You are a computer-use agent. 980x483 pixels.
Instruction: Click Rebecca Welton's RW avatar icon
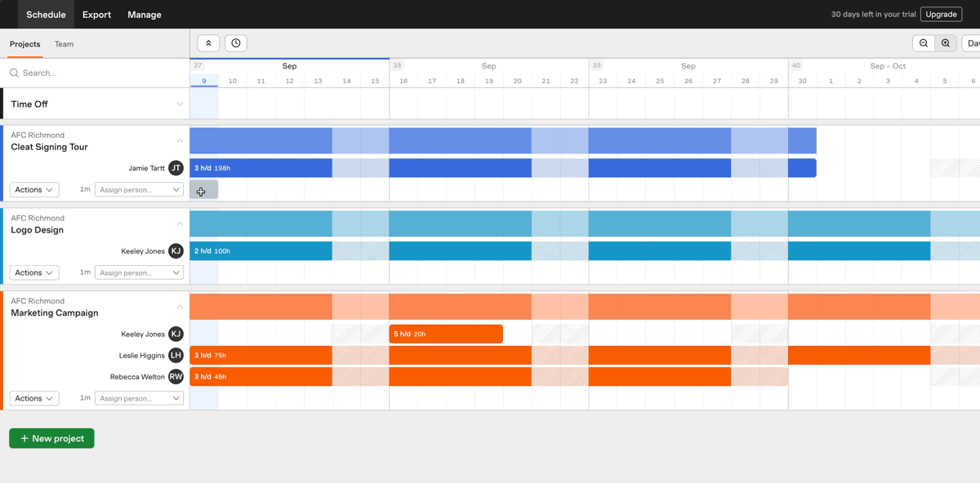[176, 376]
